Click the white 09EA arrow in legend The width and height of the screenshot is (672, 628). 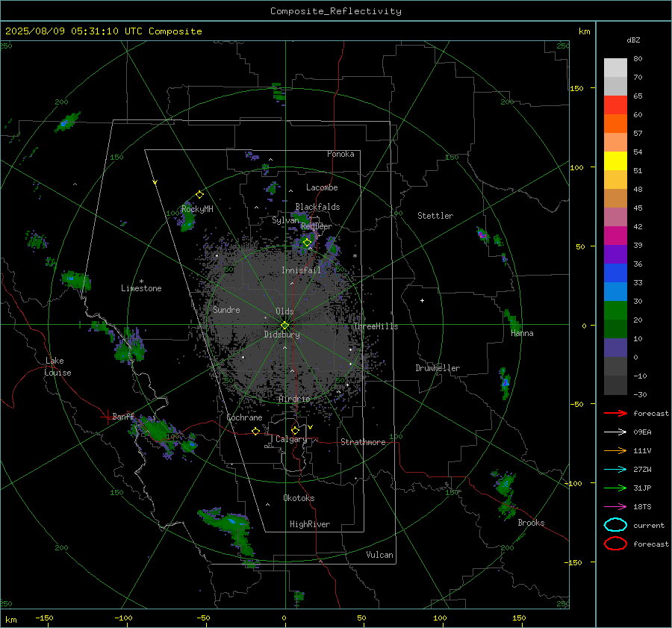click(615, 432)
